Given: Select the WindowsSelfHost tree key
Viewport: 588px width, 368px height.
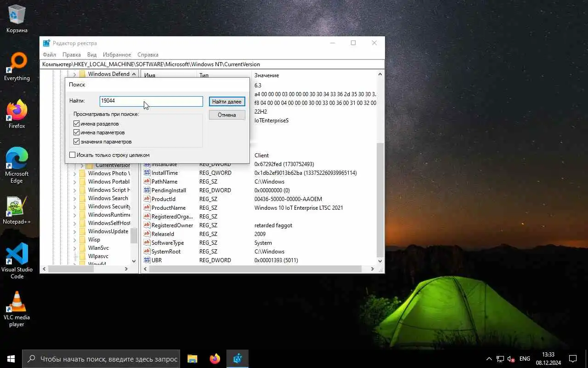Looking at the screenshot, I should click(109, 223).
